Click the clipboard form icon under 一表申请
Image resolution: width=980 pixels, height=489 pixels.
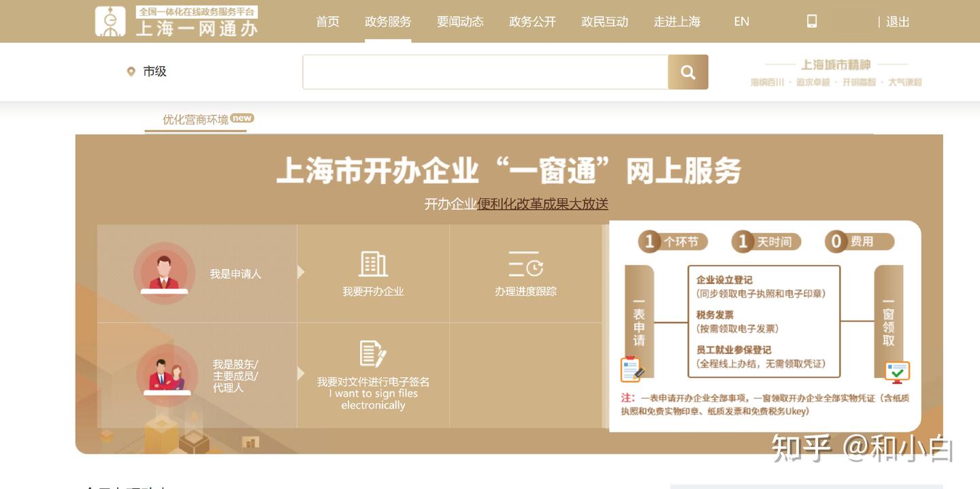tap(632, 369)
